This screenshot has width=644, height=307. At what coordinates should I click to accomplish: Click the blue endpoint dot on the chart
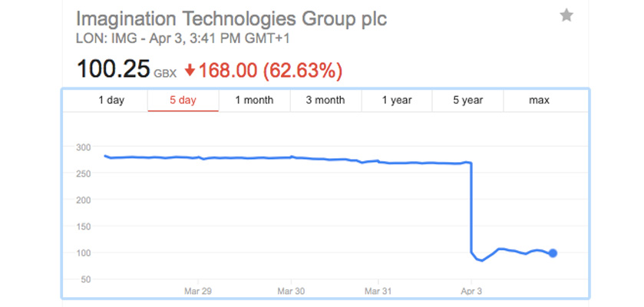553,253
